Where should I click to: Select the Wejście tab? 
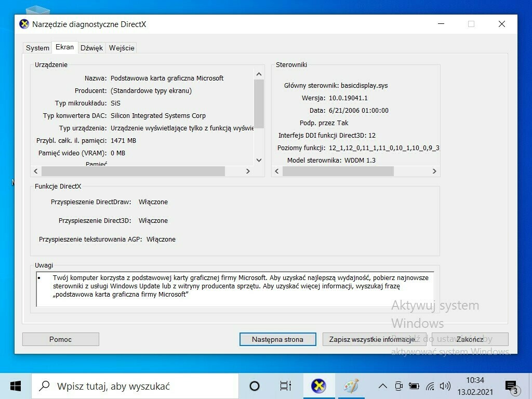tap(122, 47)
